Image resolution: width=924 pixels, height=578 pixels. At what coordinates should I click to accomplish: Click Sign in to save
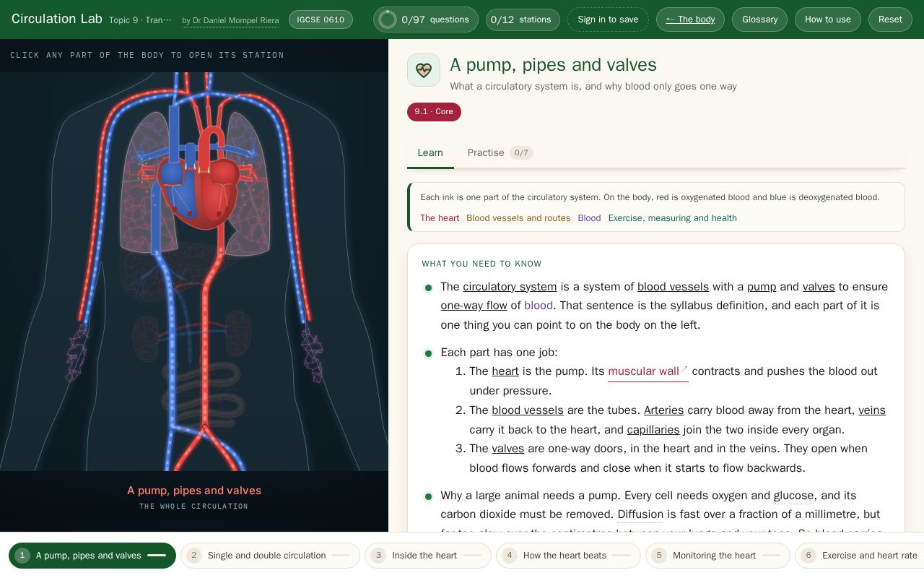click(x=608, y=20)
